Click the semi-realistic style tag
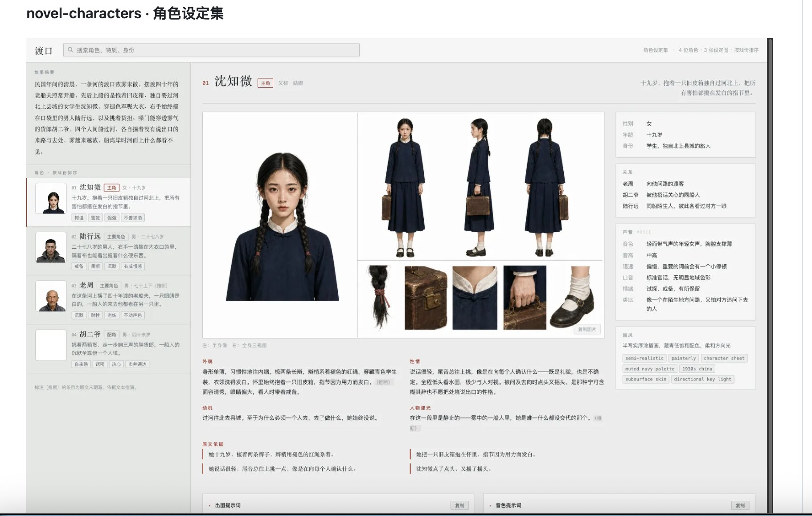812x516 pixels. click(x=644, y=358)
